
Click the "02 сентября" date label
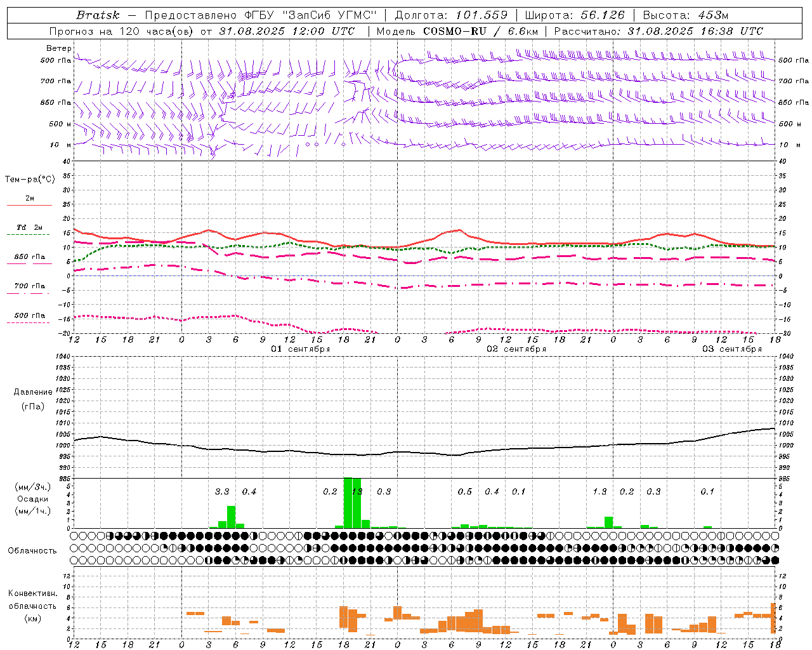click(x=516, y=349)
